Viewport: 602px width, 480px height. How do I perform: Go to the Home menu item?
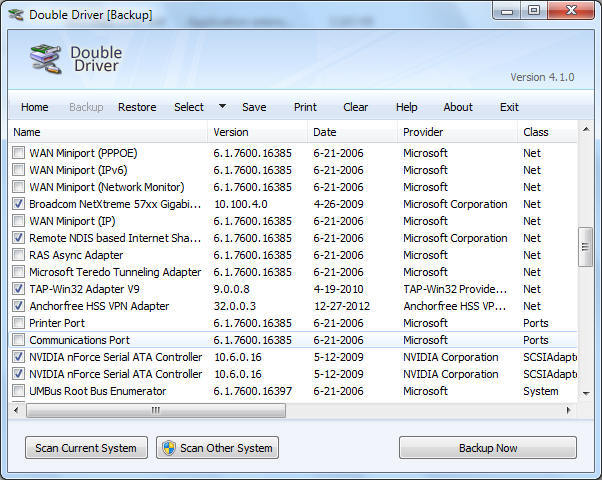coord(35,107)
